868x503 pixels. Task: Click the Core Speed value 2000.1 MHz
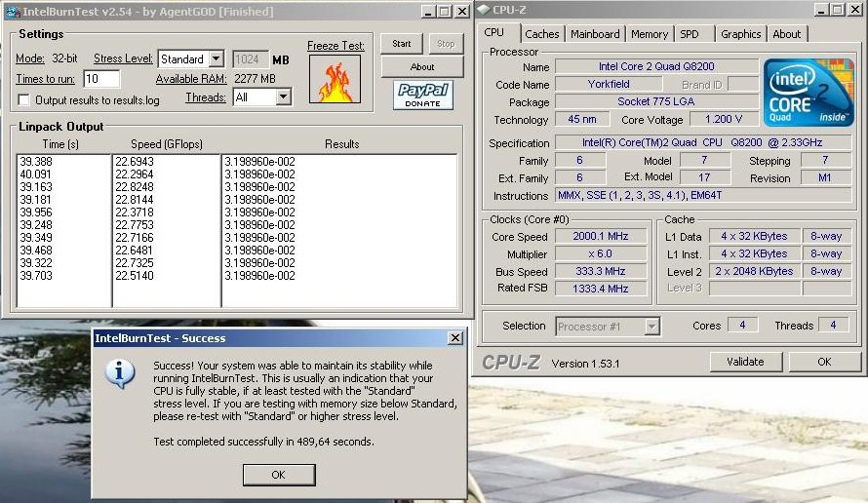(601, 236)
